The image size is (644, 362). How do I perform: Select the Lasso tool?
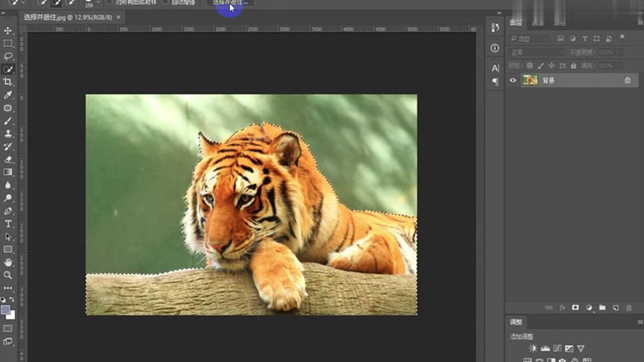[x=8, y=56]
